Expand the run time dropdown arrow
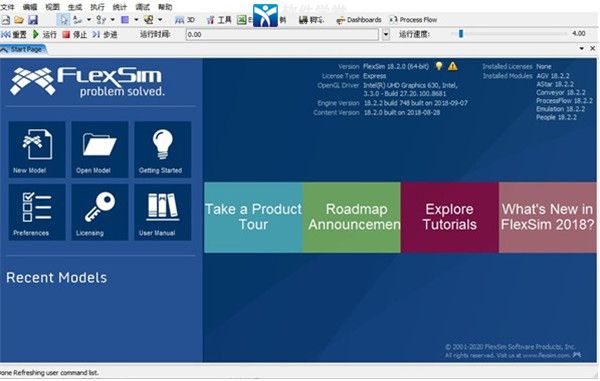This screenshot has height=381, width=600. pos(386,34)
